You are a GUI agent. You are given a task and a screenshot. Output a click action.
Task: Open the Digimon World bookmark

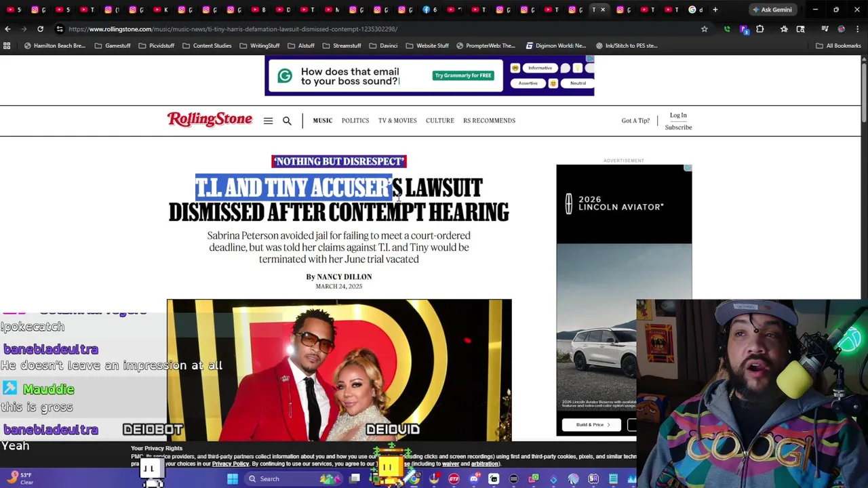click(x=555, y=45)
